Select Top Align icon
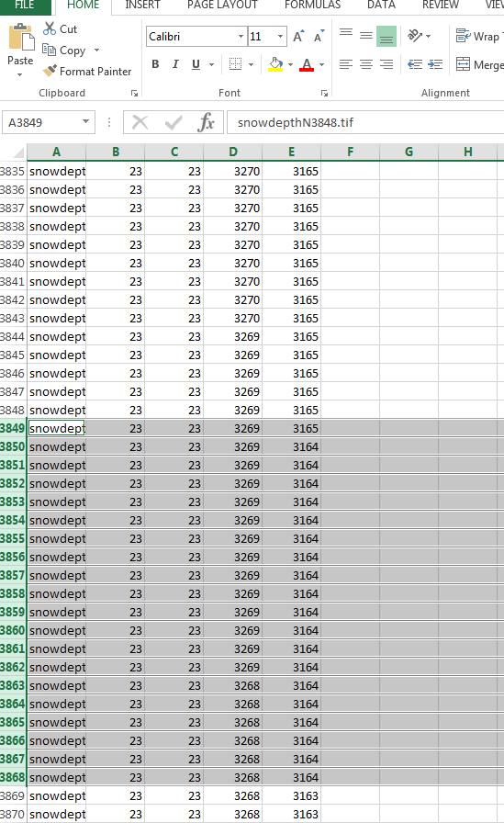This screenshot has height=823, width=504. tap(345, 36)
